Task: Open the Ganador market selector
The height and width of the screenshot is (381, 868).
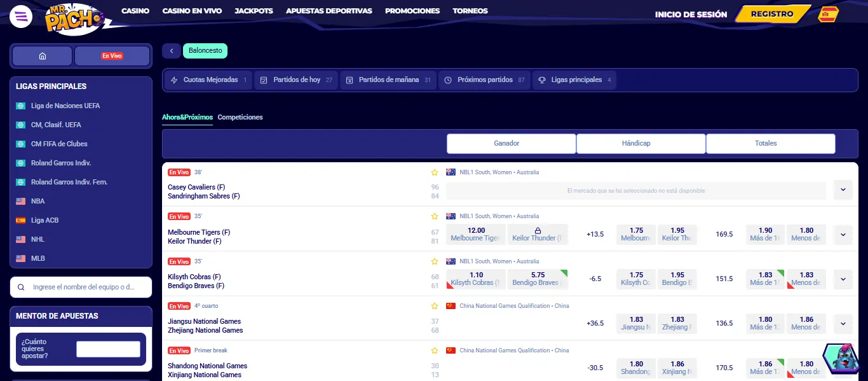Action: coord(512,144)
